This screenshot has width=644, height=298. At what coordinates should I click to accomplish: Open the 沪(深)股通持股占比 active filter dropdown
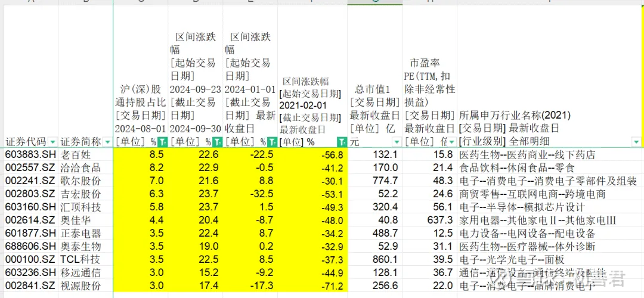coord(163,142)
